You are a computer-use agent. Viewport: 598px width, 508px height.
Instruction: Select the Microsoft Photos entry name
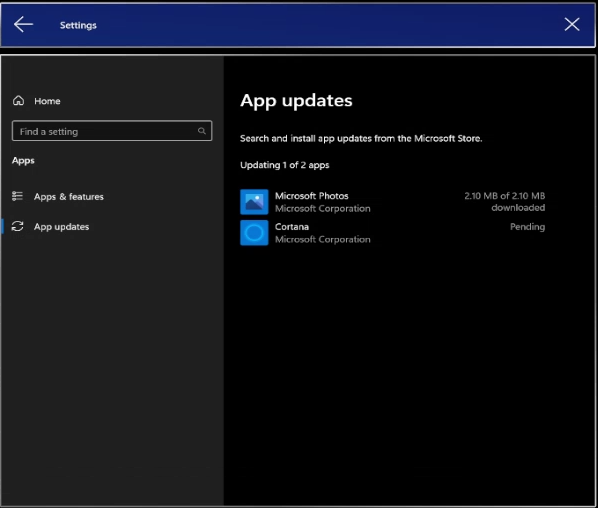tap(312, 196)
